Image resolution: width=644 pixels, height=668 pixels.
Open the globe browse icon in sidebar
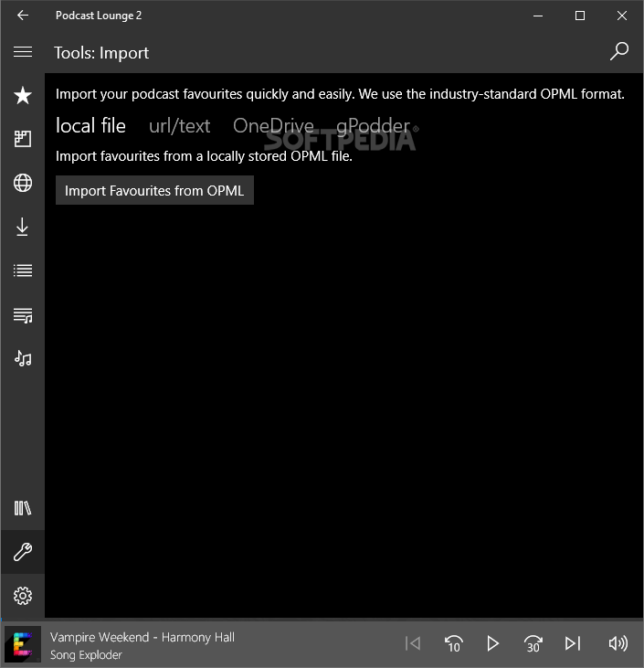point(23,183)
